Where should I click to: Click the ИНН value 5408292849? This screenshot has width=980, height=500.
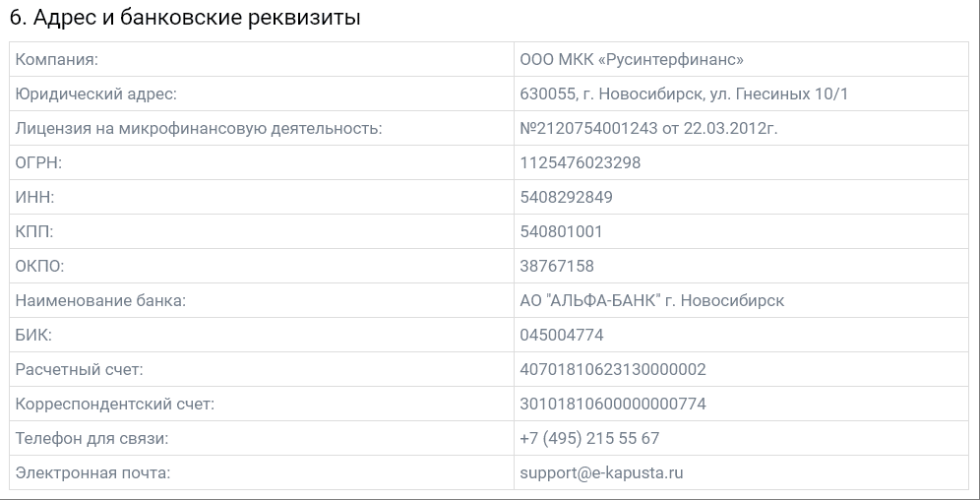(x=566, y=198)
